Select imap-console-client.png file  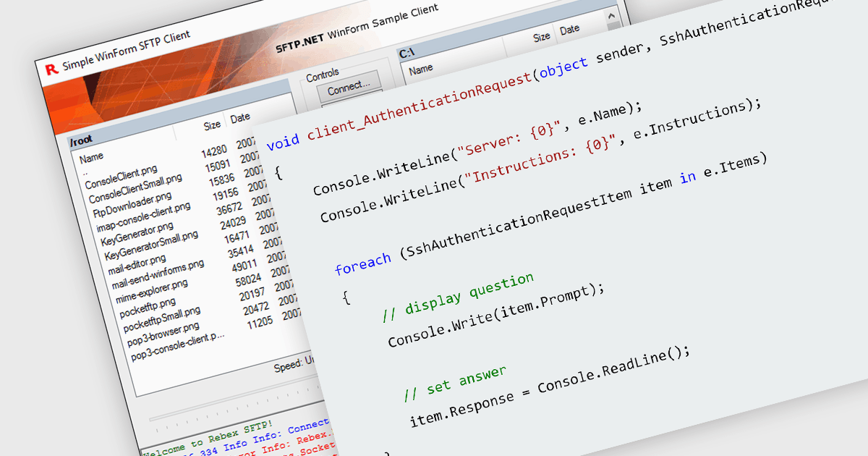click(x=143, y=216)
